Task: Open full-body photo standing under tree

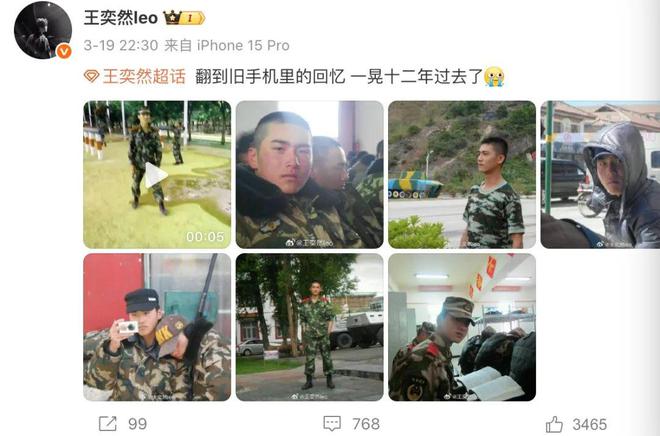Action: pyautogui.click(x=309, y=327)
